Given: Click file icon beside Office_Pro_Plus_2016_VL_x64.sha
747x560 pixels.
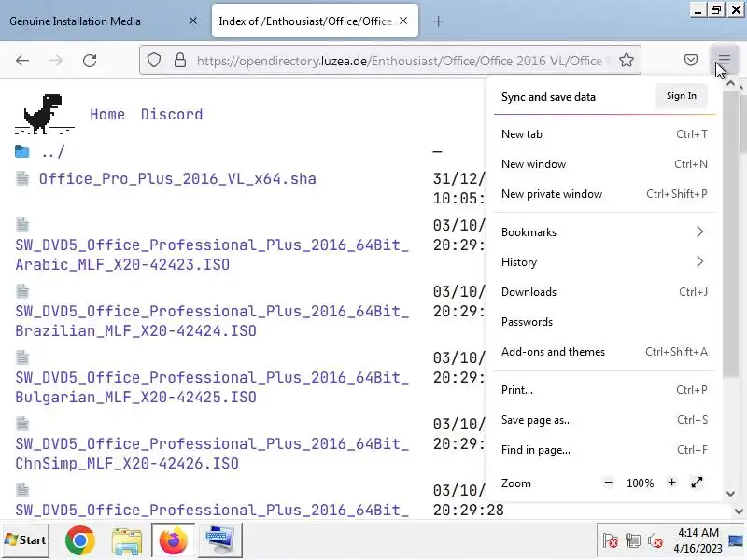Looking at the screenshot, I should [x=22, y=178].
